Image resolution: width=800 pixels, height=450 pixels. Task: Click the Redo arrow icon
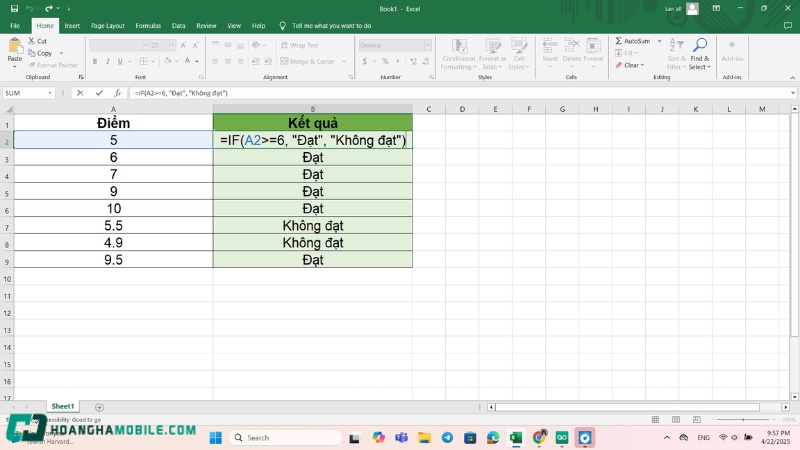[x=49, y=9]
